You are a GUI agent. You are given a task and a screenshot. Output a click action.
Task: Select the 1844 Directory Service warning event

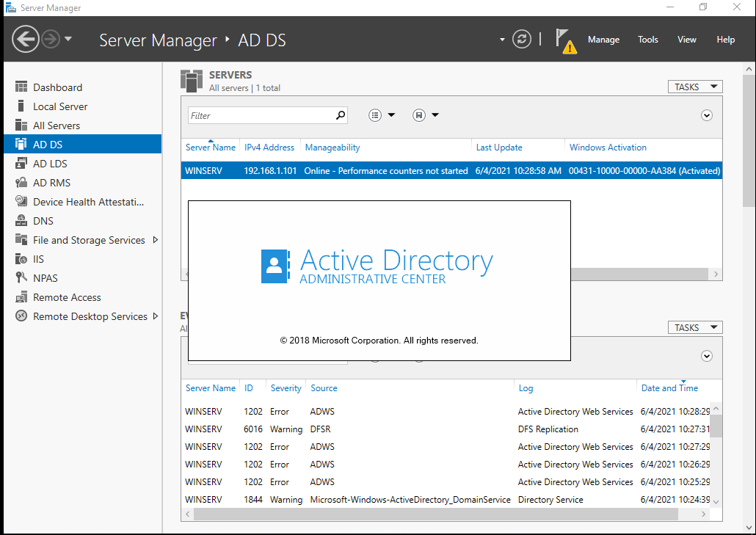tap(447, 499)
